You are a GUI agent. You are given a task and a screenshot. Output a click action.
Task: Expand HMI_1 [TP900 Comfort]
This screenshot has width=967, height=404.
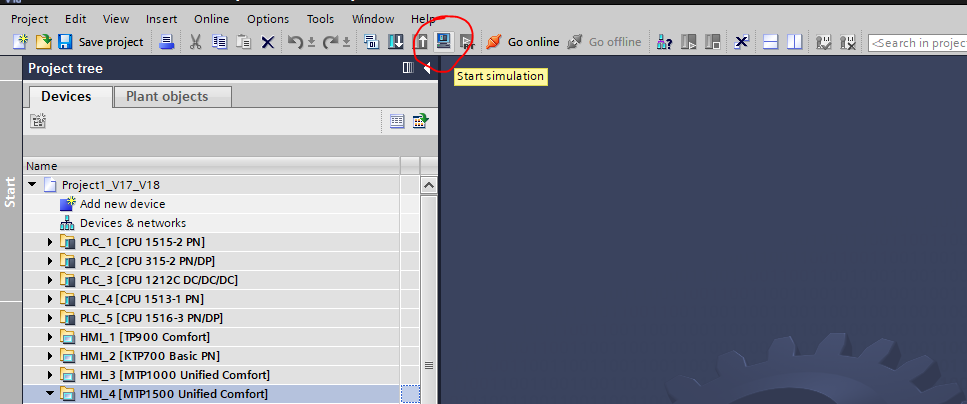coord(50,337)
